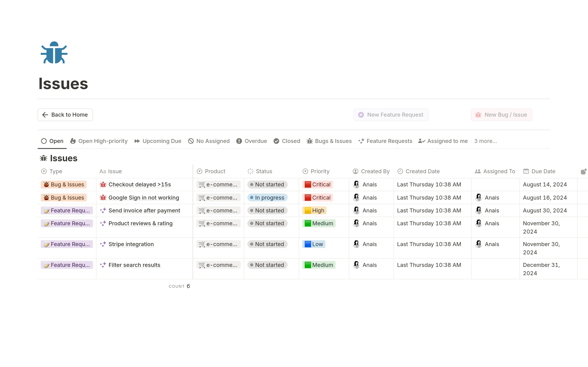This screenshot has width=588, height=367.
Task: Expand the '3 more...' views list
Action: coord(485,141)
